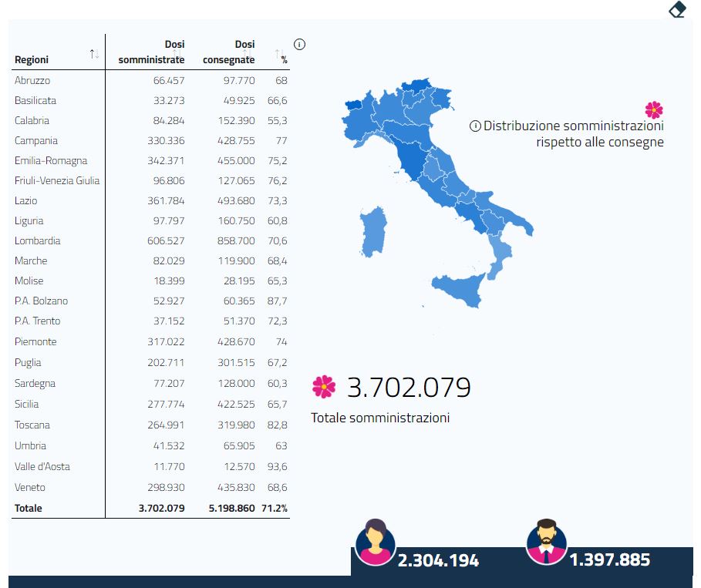
Task: Select the P.A. Trento row
Action: (150, 321)
